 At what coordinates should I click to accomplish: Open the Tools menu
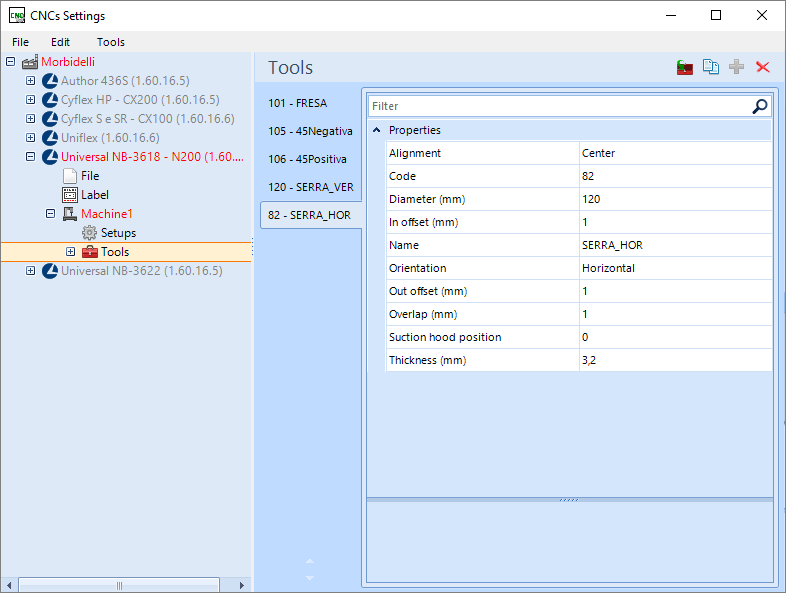[x=111, y=42]
